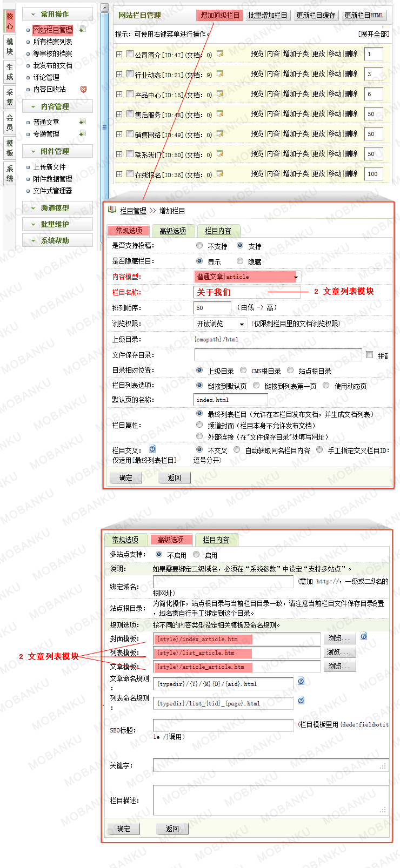The width and height of the screenshot is (400, 868).
Task: Click the 批量增加栏目 button
Action: (x=268, y=15)
